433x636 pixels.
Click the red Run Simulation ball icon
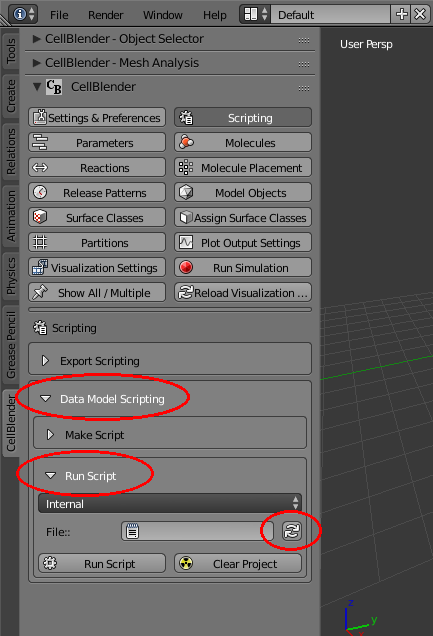[186, 267]
